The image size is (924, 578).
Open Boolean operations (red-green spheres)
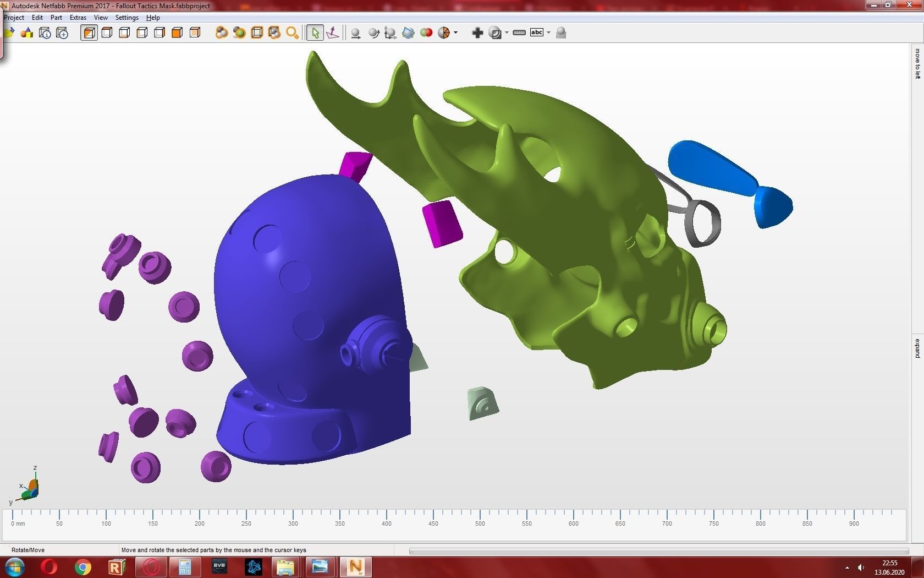coord(426,33)
